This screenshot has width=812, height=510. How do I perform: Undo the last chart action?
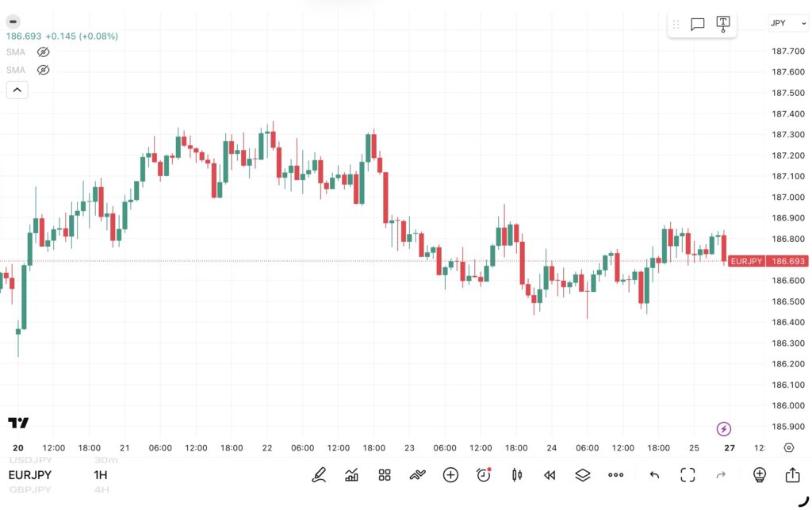[654, 475]
